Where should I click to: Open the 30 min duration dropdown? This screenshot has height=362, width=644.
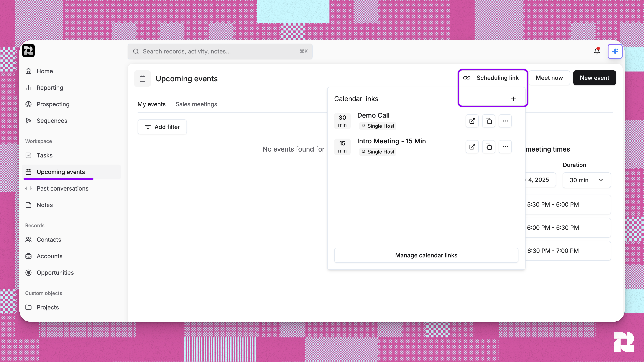(x=586, y=180)
